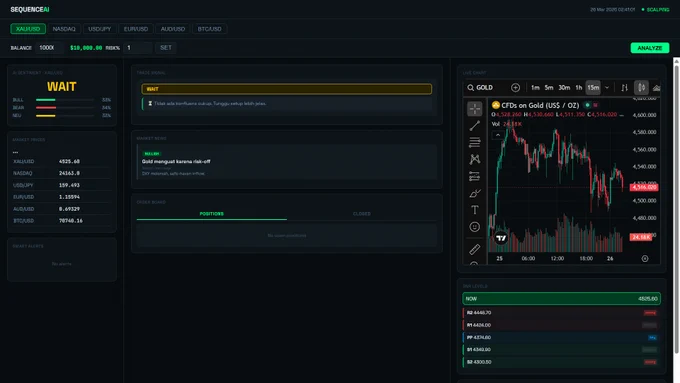Select the 30m timeframe
The width and height of the screenshot is (680, 383).
564,88
